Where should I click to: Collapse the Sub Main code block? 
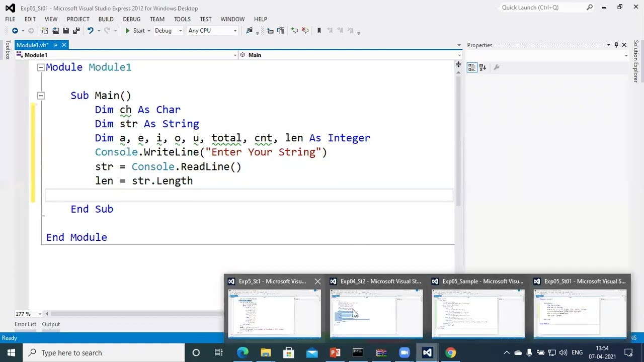(x=41, y=96)
